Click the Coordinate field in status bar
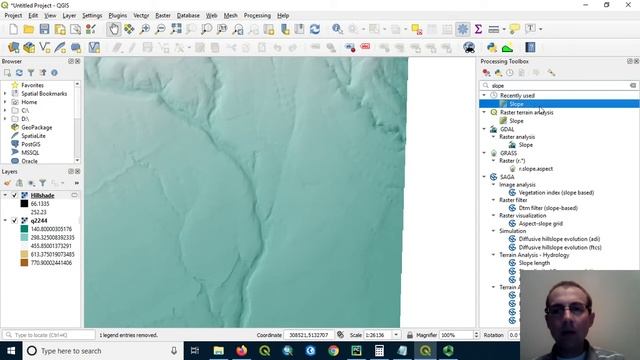Image resolution: width=640 pixels, height=360 pixels. [x=309, y=335]
